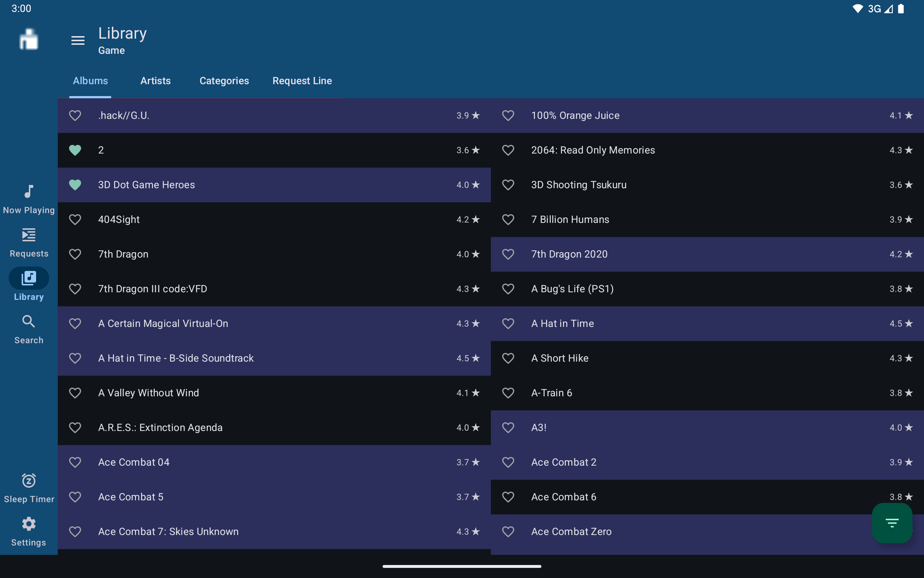This screenshot has height=578, width=924.
Task: Tap the green filter floating button
Action: tap(892, 523)
